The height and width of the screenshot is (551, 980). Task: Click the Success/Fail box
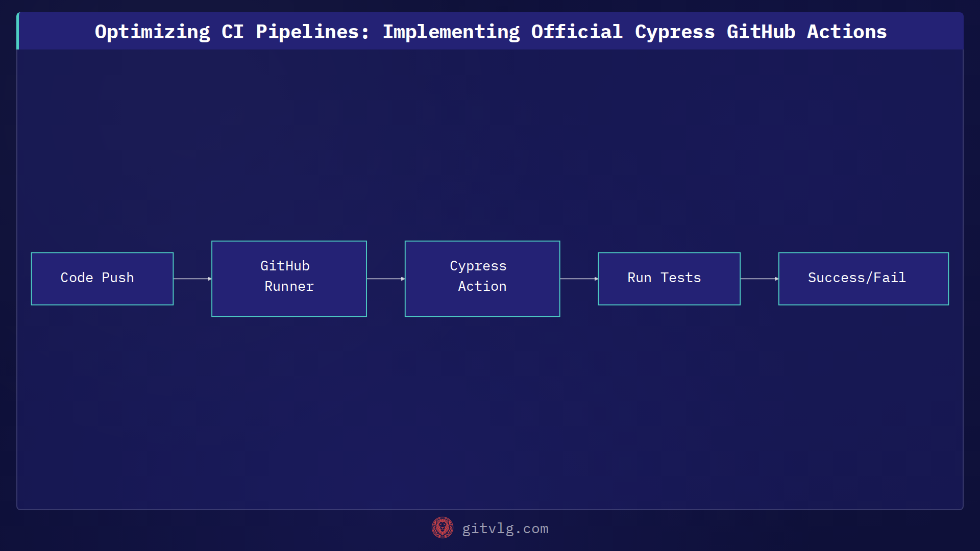tap(864, 279)
